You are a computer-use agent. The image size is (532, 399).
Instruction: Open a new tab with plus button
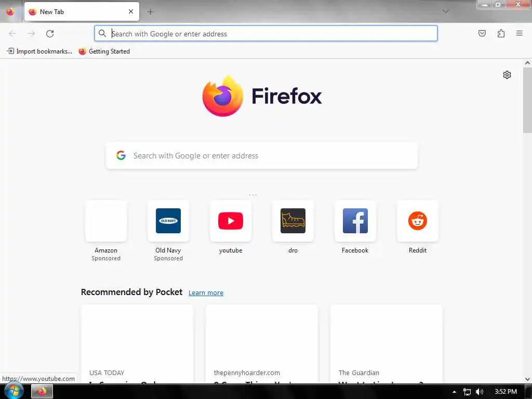(x=150, y=12)
